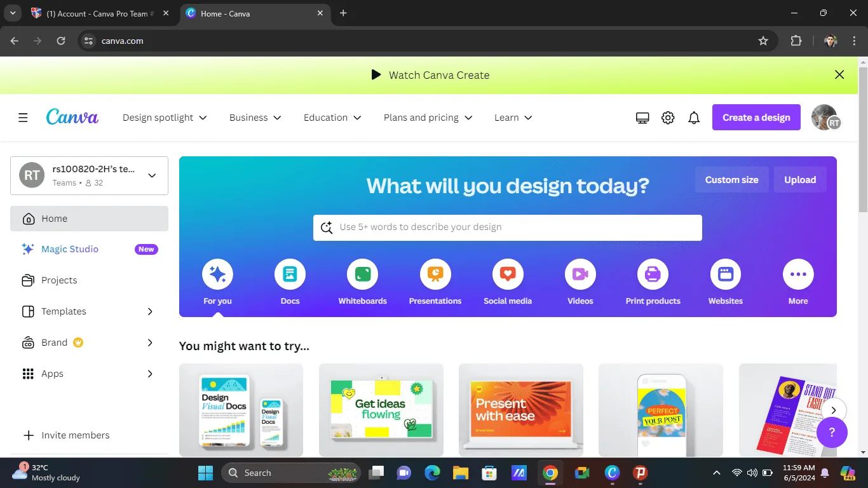The height and width of the screenshot is (488, 868).
Task: Expand Learn menu
Action: pyautogui.click(x=513, y=118)
